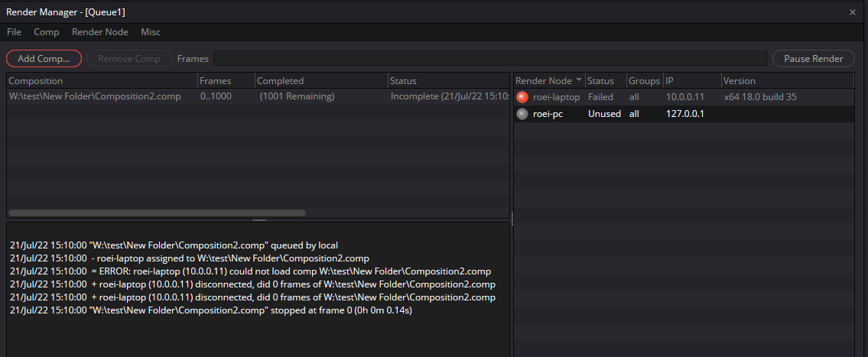
Task: Open the File menu
Action: tap(14, 32)
